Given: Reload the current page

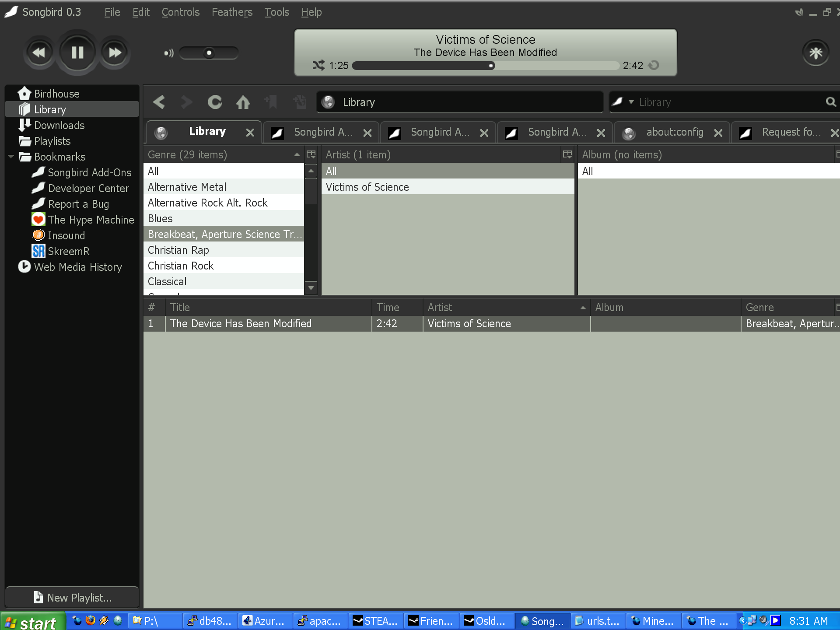Looking at the screenshot, I should pos(215,102).
